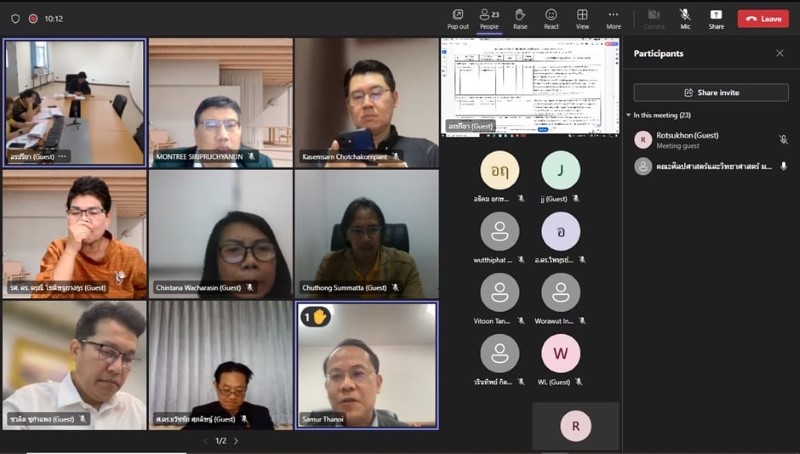Image resolution: width=800 pixels, height=454 pixels.
Task: Select the orange-shirt woman's video tile
Action: [74, 234]
